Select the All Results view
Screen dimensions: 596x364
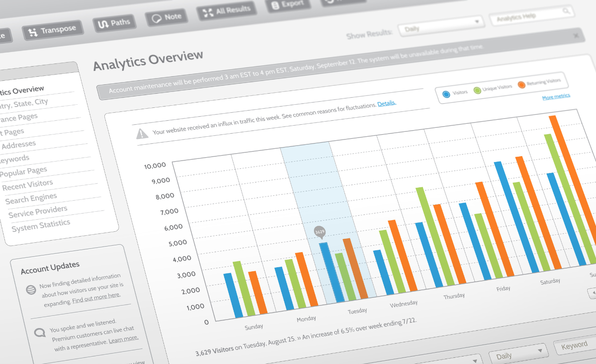(x=226, y=10)
